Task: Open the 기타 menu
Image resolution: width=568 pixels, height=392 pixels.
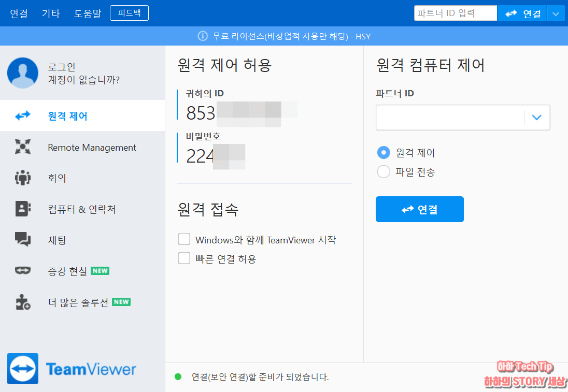Action: tap(51, 13)
